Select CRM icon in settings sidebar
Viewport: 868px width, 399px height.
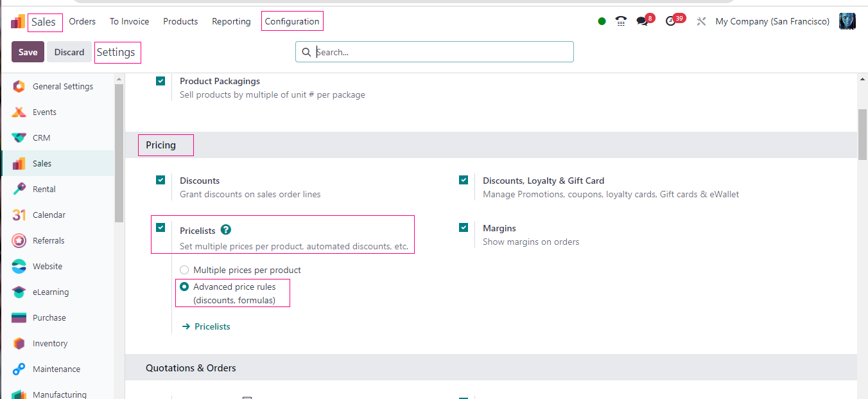pyautogui.click(x=19, y=138)
